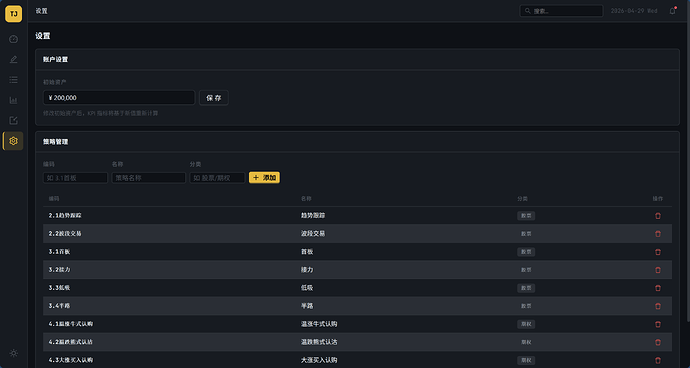Viewport: 690px width, 368px height.
Task: Click the 4.2温跌熊式认沽 code cell
Action: (x=71, y=342)
